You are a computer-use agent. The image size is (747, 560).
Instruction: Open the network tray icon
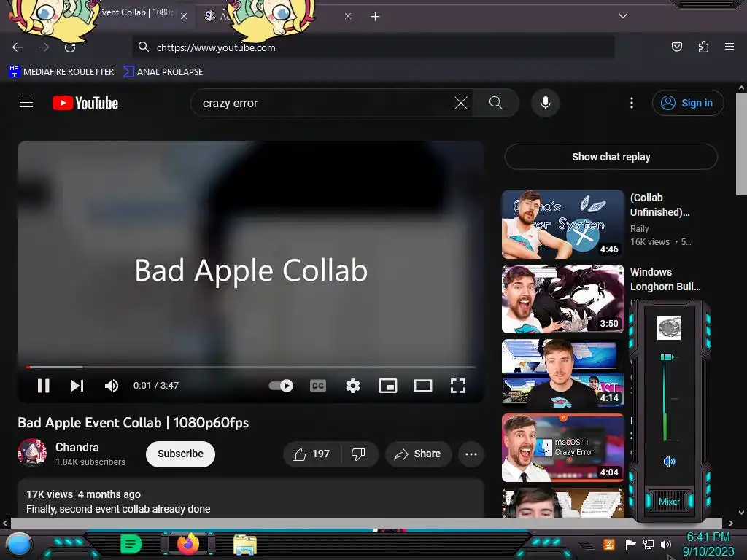(649, 544)
